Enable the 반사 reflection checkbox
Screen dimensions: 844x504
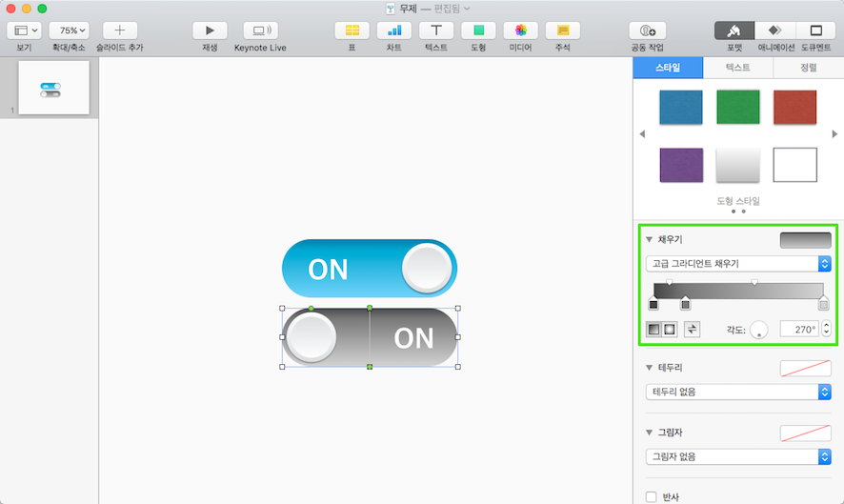(x=652, y=497)
